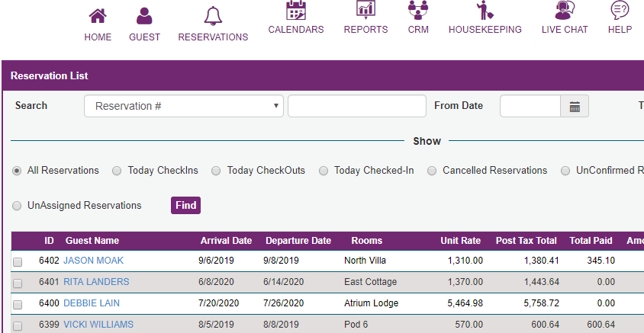Sort by the Arrival Date column header
This screenshot has height=333, width=644.
click(226, 241)
